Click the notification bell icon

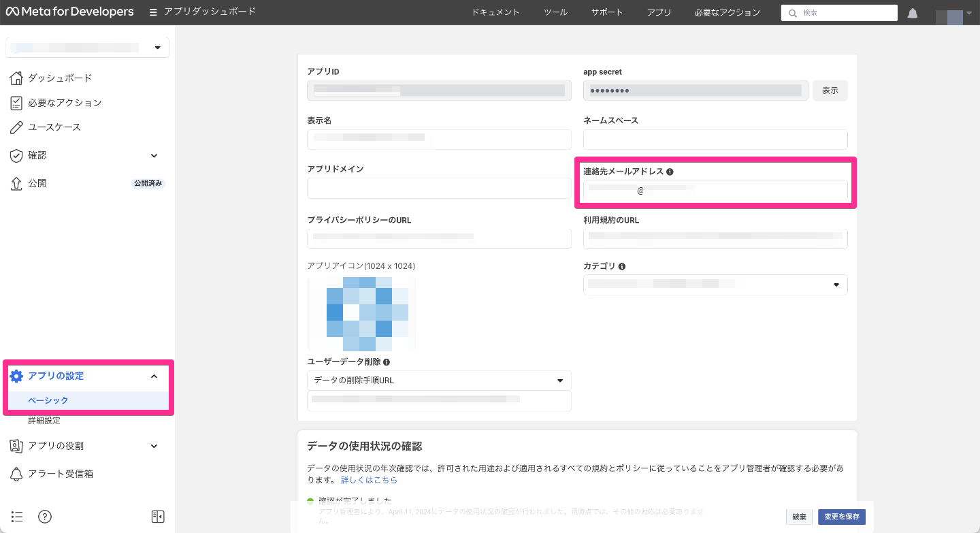[x=913, y=13]
